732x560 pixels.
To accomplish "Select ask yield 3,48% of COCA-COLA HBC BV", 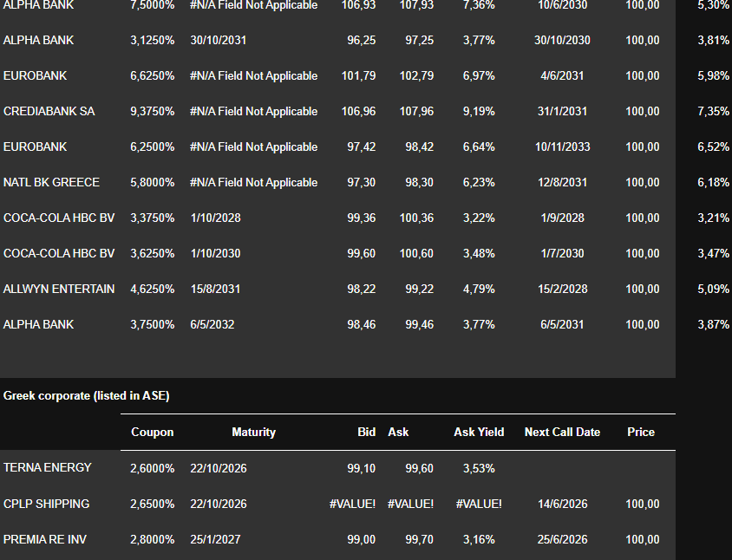I will pos(479,253).
